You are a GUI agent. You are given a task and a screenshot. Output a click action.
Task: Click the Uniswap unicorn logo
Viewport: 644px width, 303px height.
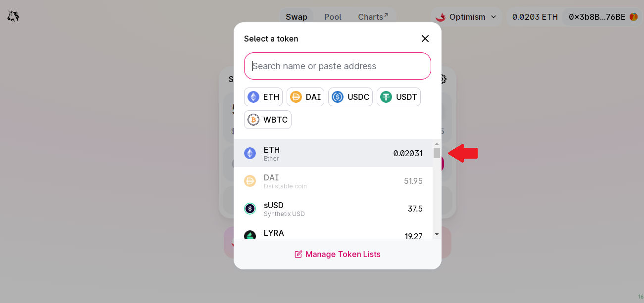click(x=13, y=17)
